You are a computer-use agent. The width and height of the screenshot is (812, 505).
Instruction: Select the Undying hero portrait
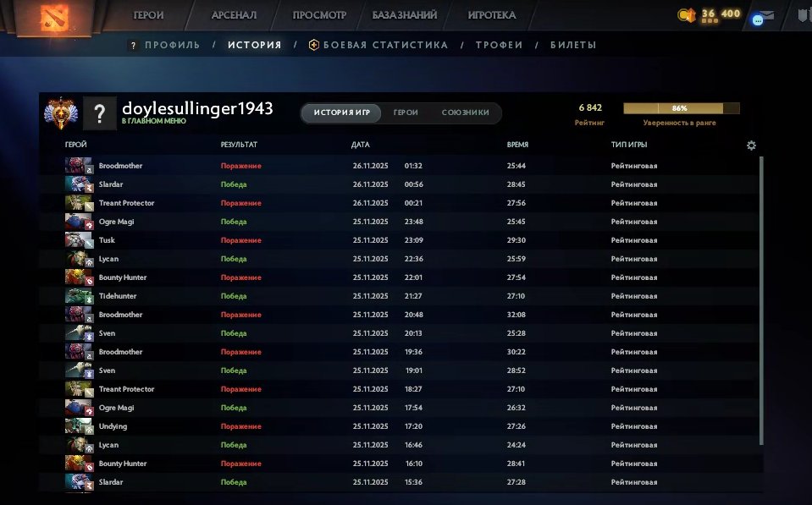click(78, 425)
